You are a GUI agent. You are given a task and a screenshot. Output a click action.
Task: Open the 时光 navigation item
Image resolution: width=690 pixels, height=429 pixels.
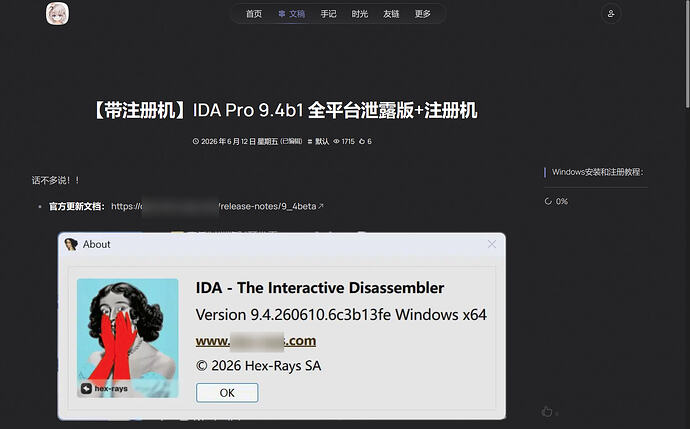coord(360,14)
